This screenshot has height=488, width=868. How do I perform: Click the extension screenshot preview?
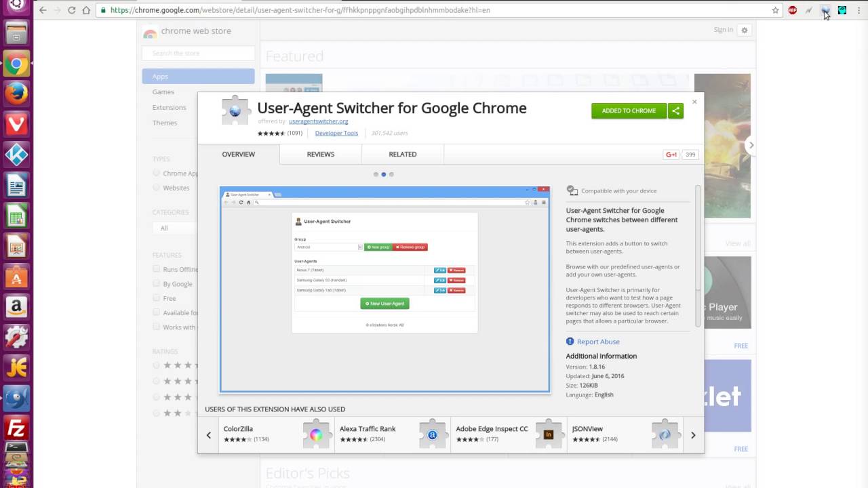pyautogui.click(x=384, y=289)
